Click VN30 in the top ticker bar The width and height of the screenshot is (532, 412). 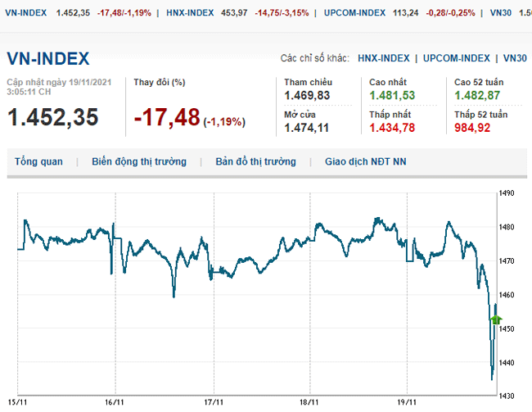[502, 13]
